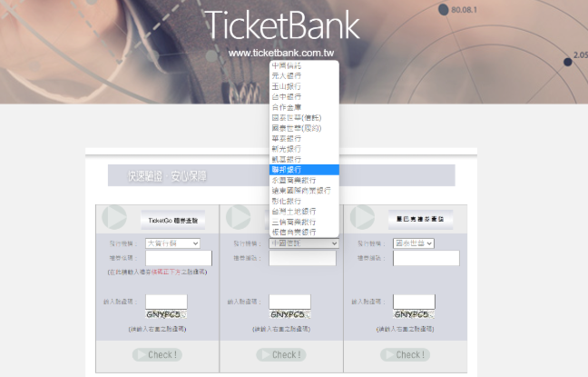Open the TicketGo 禮券查驗 header button

(173, 220)
